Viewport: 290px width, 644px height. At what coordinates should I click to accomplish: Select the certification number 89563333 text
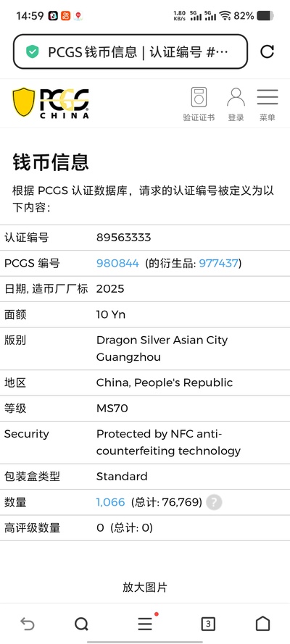tap(124, 238)
